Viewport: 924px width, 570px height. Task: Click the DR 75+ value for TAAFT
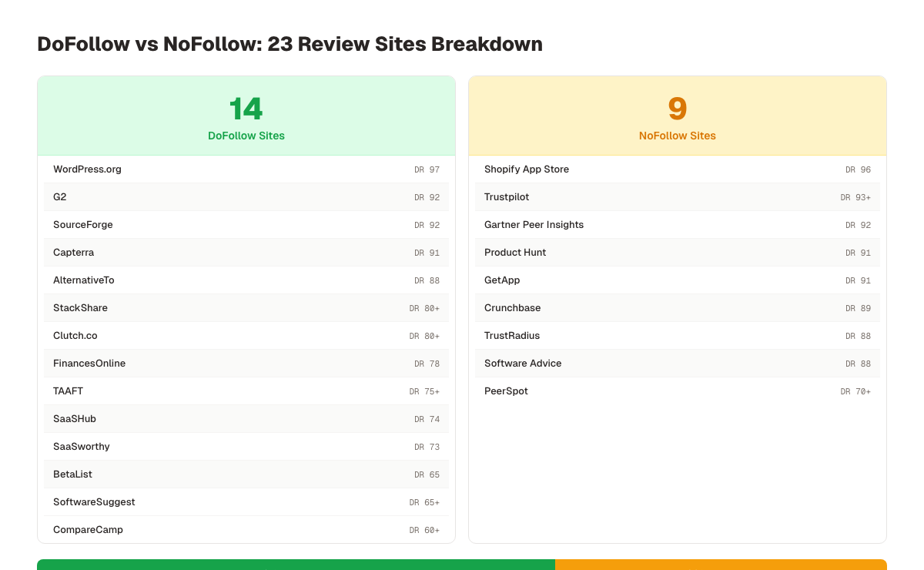pos(424,391)
